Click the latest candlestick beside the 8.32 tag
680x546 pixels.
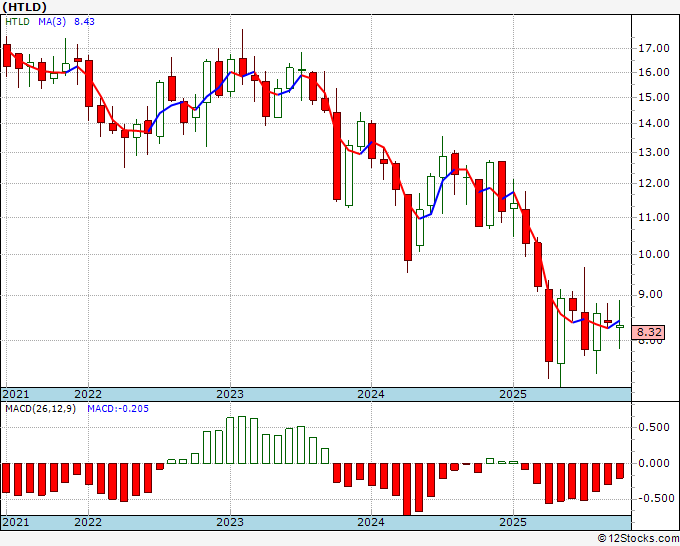[620, 324]
